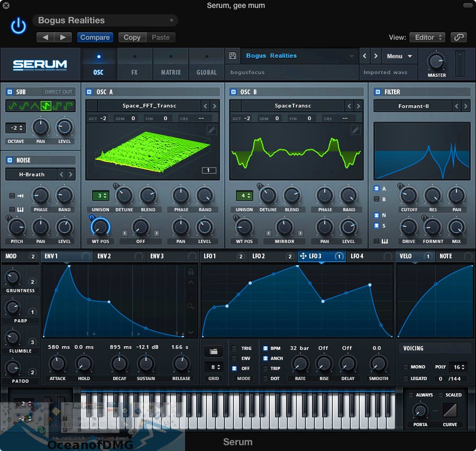Click the LFO 3 drag-source crosshair icon
The image size is (476, 451).
[x=303, y=256]
